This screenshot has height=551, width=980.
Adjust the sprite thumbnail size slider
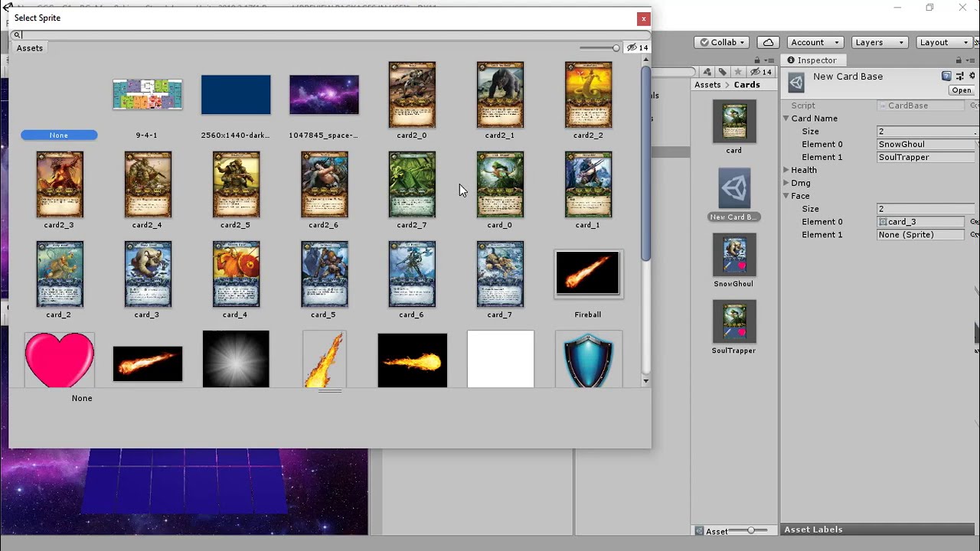coord(599,47)
